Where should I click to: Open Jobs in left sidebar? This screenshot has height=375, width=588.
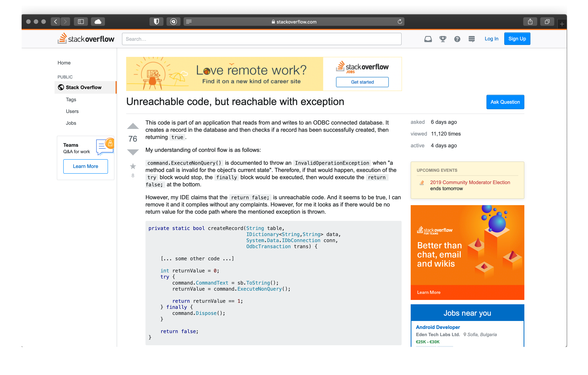pos(71,123)
